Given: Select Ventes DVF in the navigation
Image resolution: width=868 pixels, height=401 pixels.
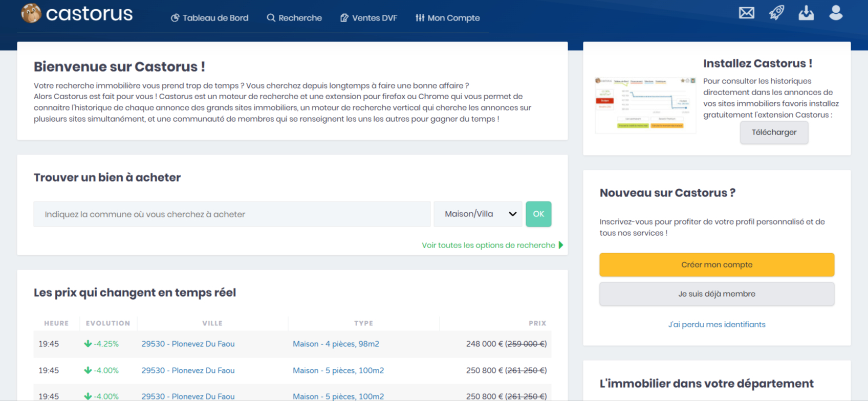Looking at the screenshot, I should [368, 18].
